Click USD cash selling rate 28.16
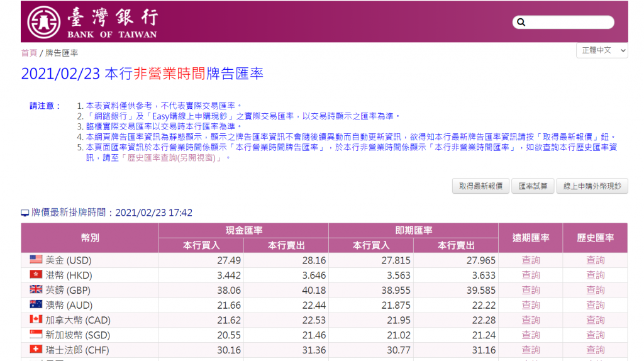 (x=314, y=260)
